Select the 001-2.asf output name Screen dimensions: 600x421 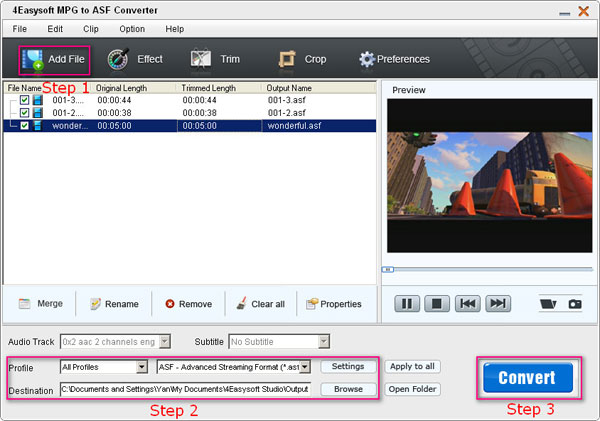[287, 113]
